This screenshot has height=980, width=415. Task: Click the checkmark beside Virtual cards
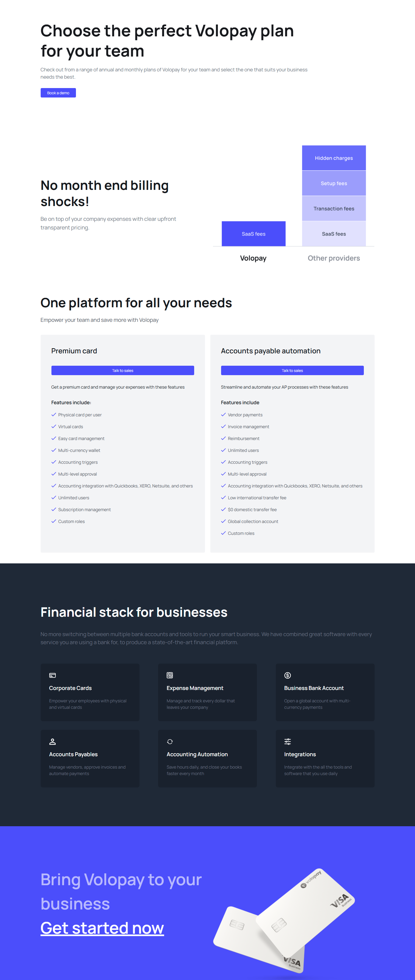click(54, 427)
